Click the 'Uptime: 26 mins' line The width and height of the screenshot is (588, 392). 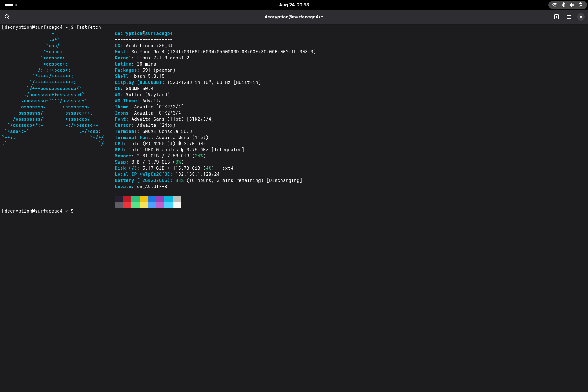pos(135,64)
